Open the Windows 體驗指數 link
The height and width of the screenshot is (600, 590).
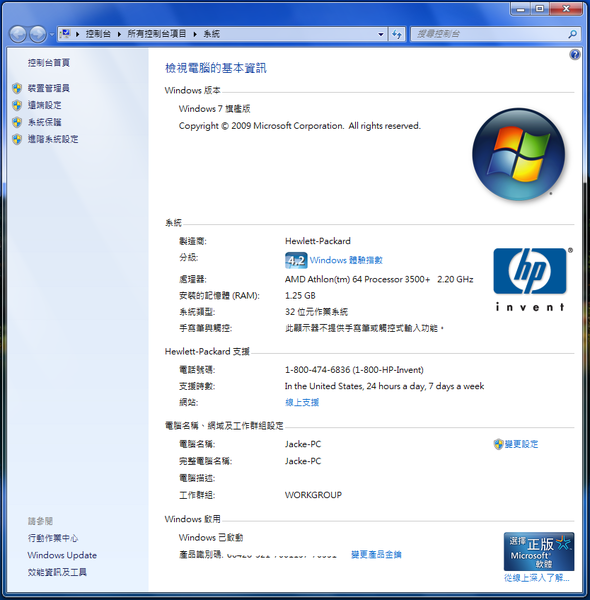click(346, 260)
